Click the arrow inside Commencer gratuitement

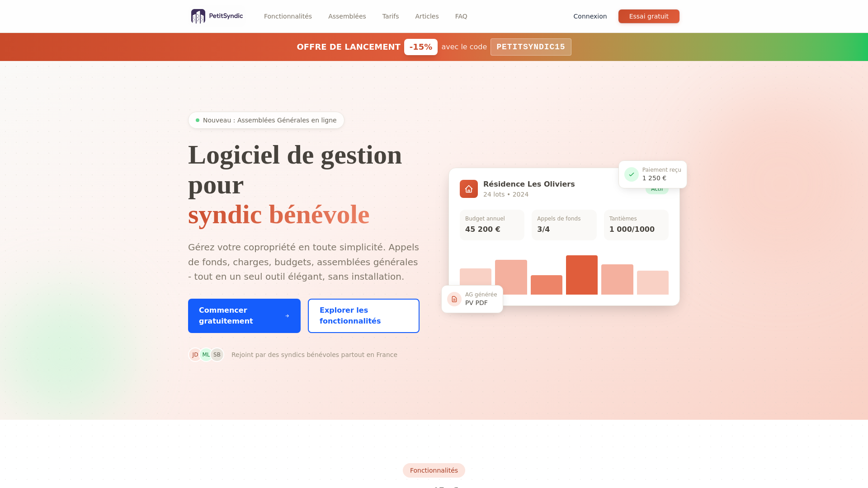287,316
